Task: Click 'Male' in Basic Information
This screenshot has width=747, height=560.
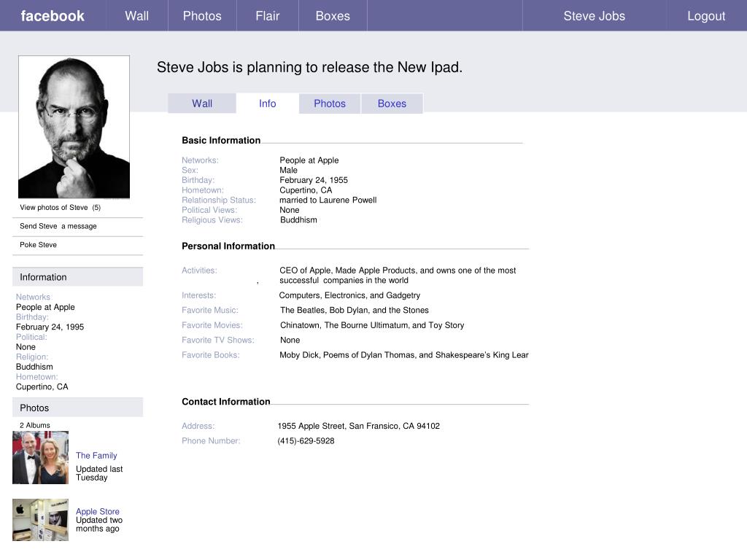Action: tap(288, 171)
